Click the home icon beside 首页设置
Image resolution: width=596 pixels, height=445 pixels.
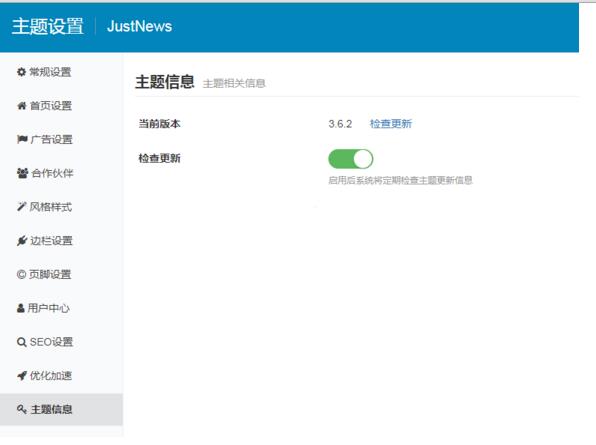pos(22,106)
